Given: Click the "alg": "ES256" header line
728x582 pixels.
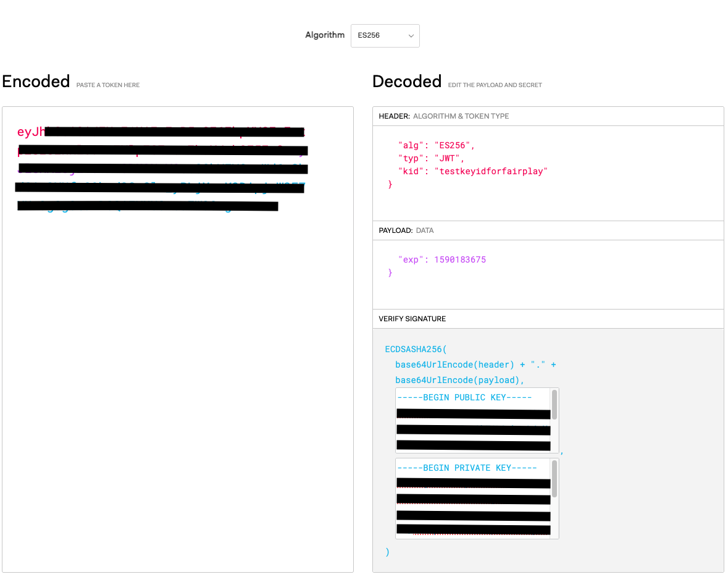Looking at the screenshot, I should point(436,145).
